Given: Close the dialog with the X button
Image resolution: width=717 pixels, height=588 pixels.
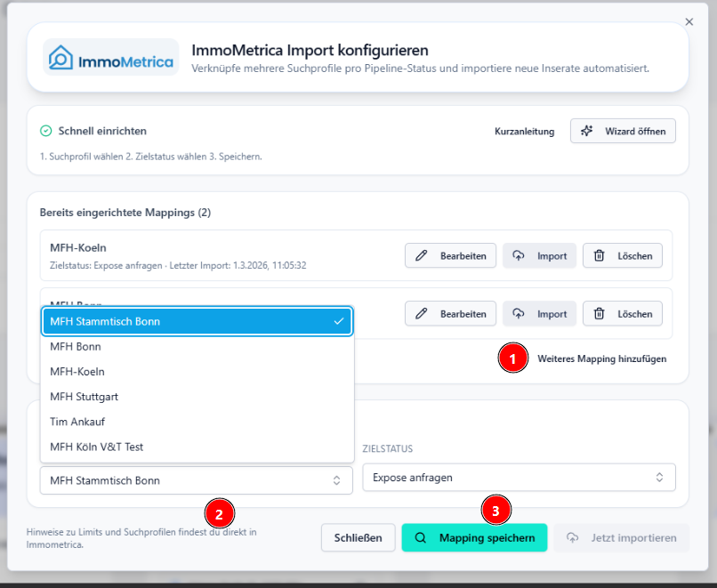Looking at the screenshot, I should [689, 22].
